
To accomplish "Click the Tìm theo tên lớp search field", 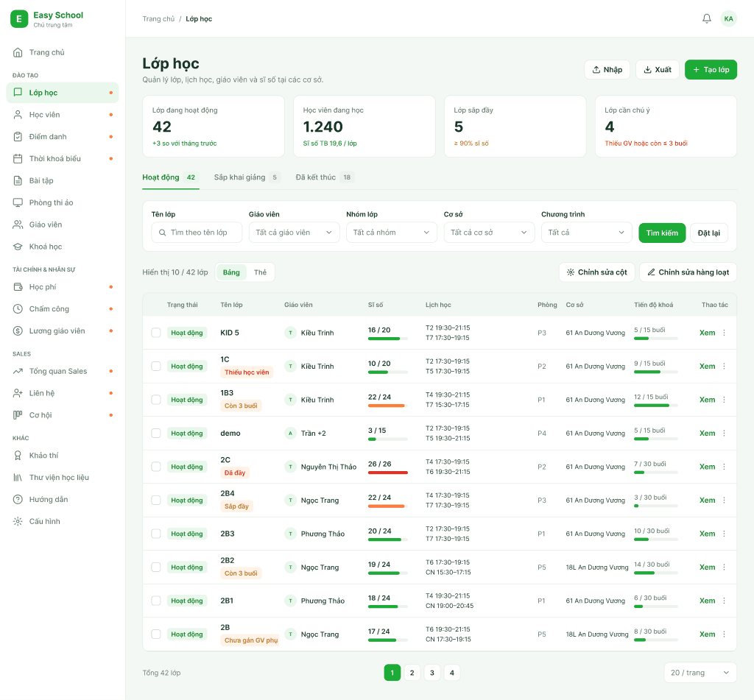I will [197, 233].
